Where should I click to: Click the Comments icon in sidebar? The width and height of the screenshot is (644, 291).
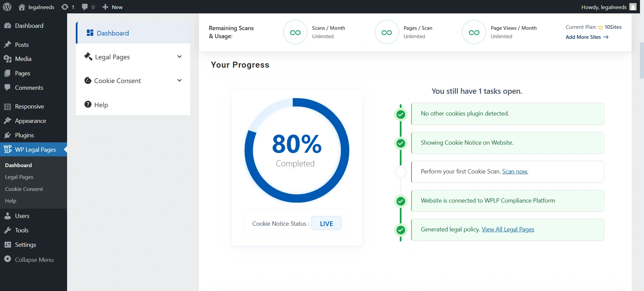pos(7,87)
